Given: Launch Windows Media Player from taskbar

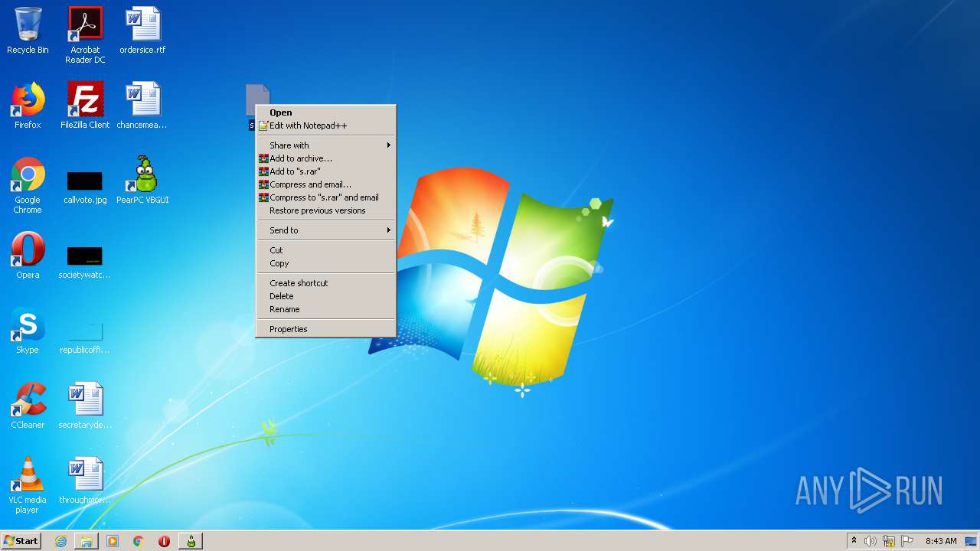Looking at the screenshot, I should point(113,541).
